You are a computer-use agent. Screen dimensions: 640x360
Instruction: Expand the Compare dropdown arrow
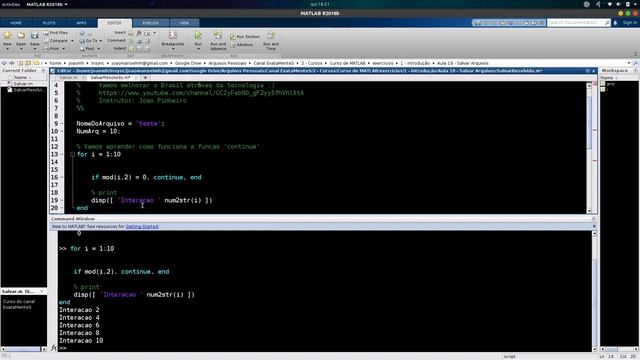click(72, 41)
